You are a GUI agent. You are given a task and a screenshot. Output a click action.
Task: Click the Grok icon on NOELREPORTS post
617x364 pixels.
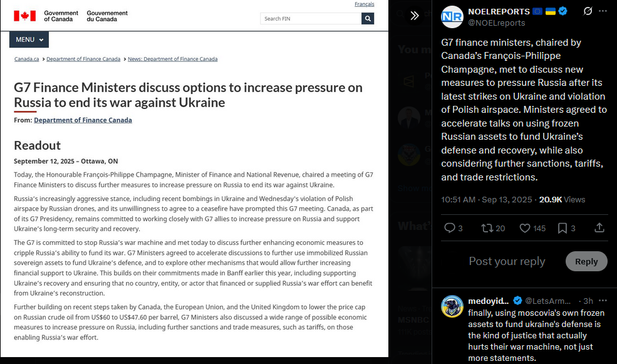pos(588,11)
